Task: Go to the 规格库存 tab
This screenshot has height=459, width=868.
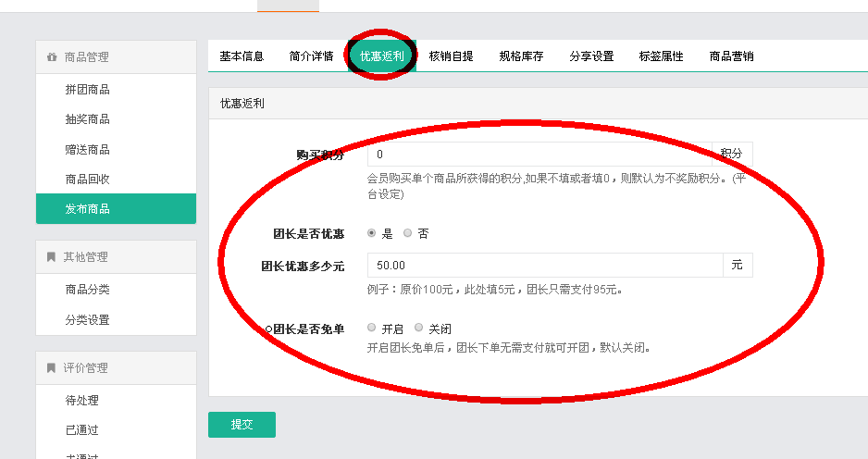Action: 521,56
